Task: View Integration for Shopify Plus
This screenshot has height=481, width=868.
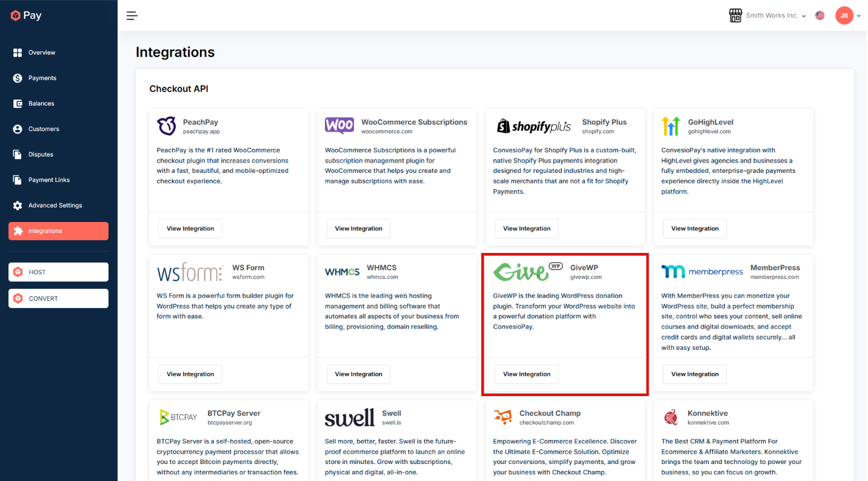Action: [x=526, y=229]
